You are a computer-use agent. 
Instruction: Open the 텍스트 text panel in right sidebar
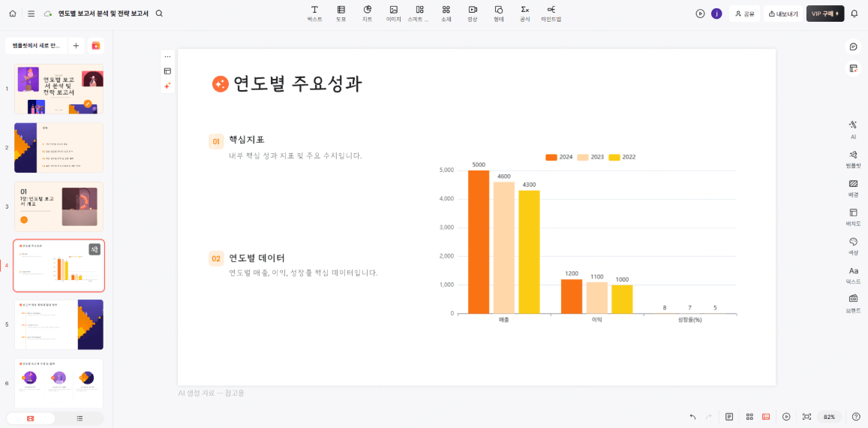coord(854,274)
